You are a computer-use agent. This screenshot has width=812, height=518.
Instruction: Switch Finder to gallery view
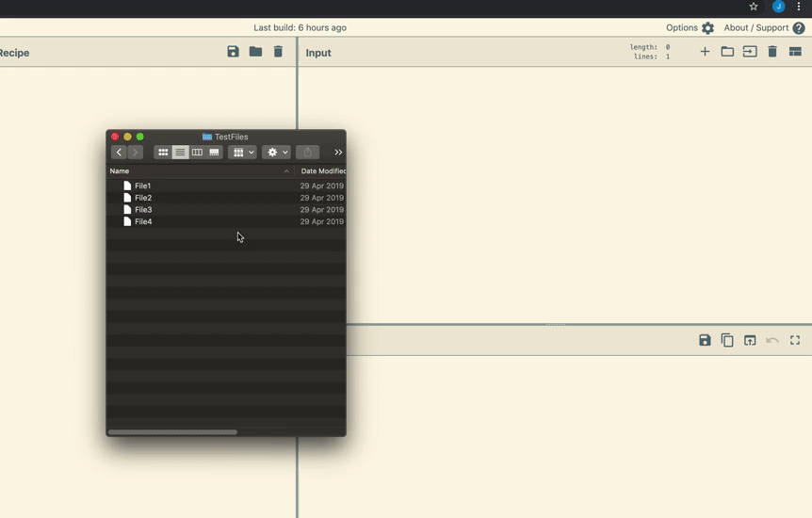pyautogui.click(x=214, y=153)
